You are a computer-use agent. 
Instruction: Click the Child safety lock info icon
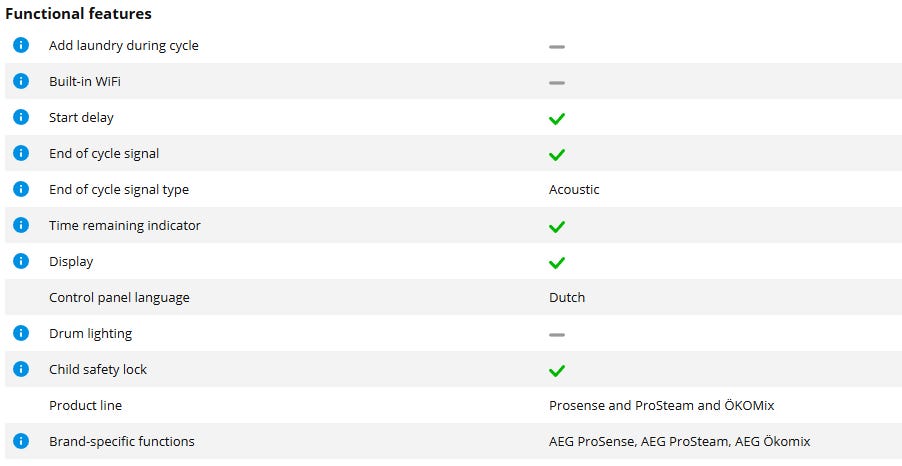(21, 369)
